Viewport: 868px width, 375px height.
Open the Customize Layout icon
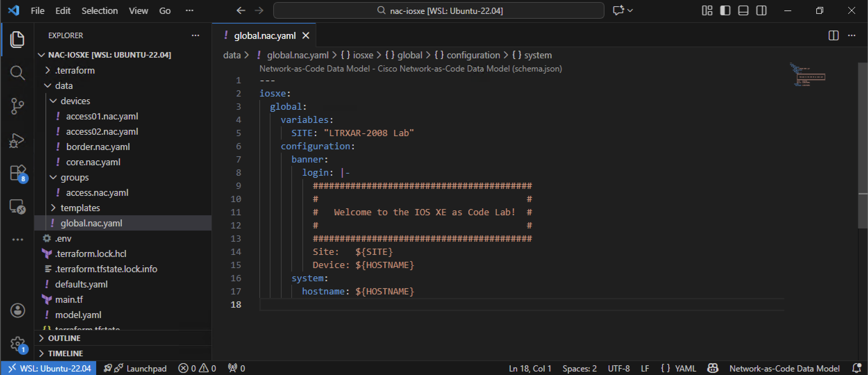pyautogui.click(x=707, y=10)
